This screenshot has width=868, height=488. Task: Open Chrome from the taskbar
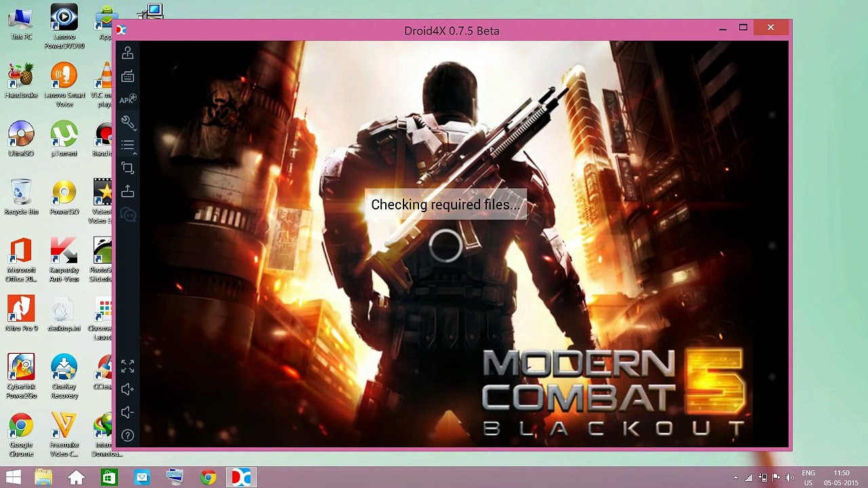point(208,478)
